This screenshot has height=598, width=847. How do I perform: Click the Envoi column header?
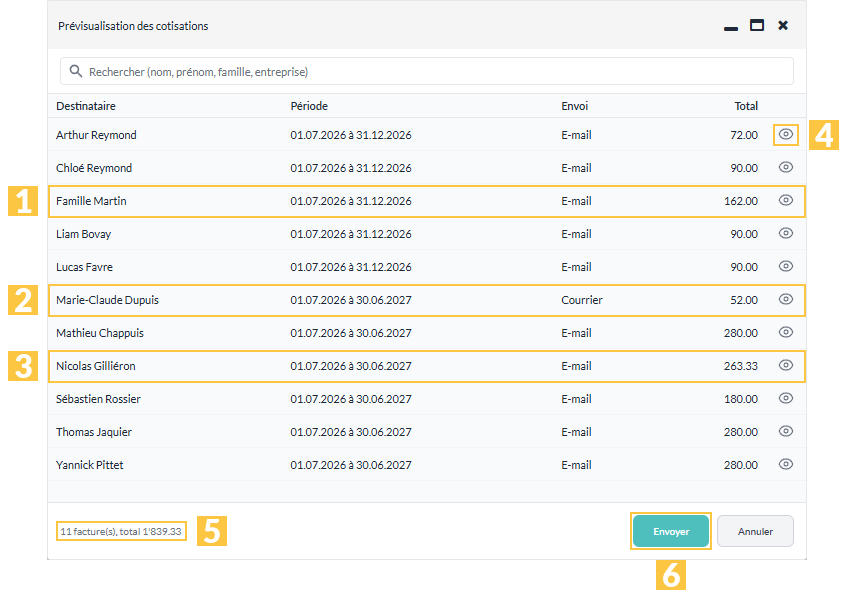574,106
